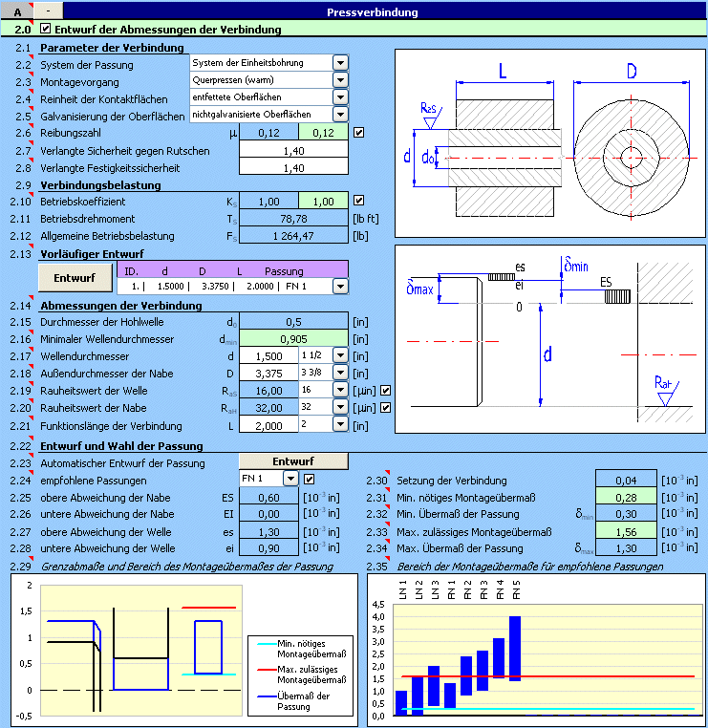The width and height of the screenshot is (708, 728).
Task: Edit Betriebskoeffizient green 1,00 field
Action: point(323,202)
